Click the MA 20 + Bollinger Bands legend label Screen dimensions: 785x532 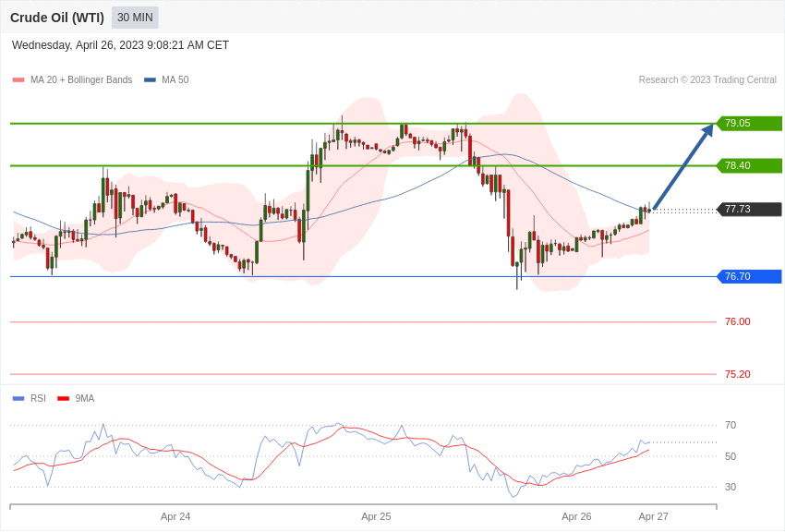[81, 80]
